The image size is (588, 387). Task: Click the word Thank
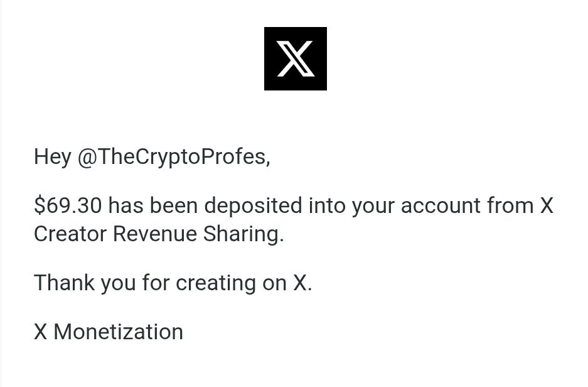coord(64,282)
